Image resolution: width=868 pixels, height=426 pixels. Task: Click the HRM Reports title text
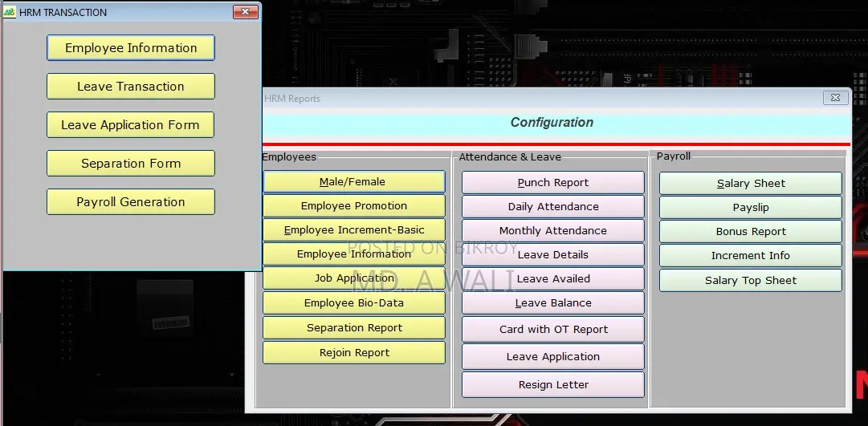click(292, 99)
